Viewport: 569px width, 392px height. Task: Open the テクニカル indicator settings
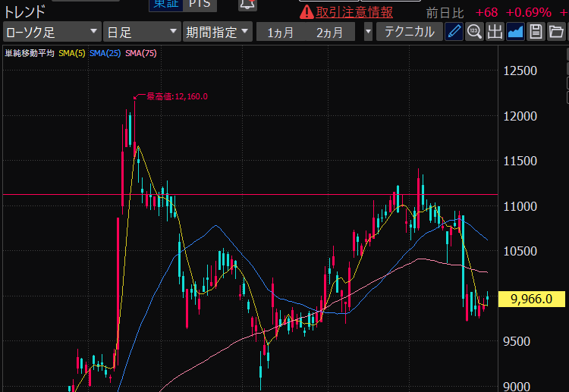[x=410, y=32]
